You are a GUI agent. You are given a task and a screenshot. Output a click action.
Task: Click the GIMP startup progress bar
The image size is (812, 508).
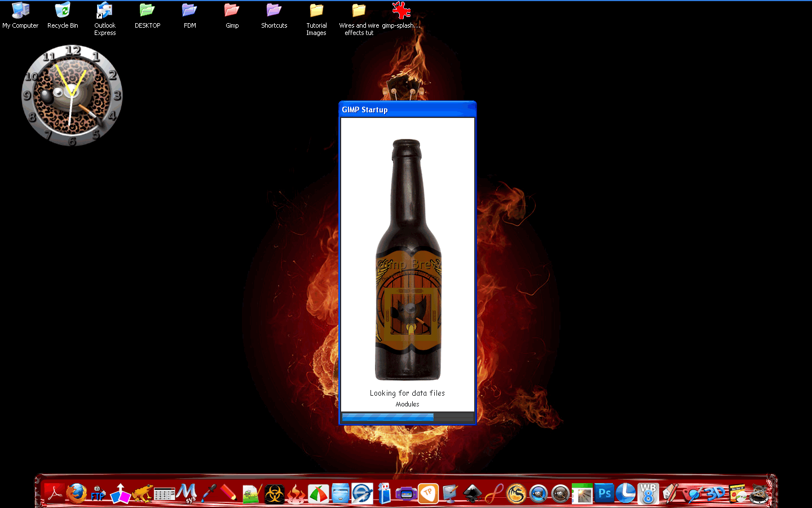[407, 417]
